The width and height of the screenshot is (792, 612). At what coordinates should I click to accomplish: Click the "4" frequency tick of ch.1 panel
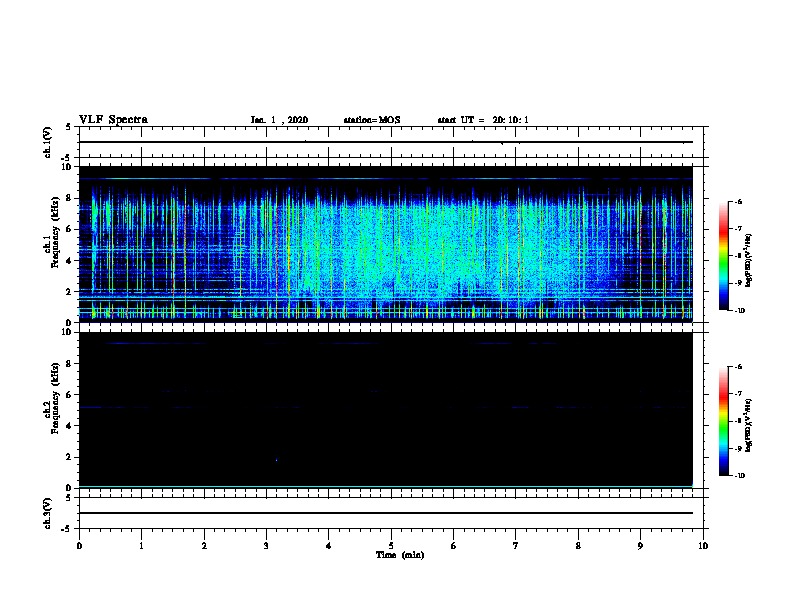[69, 261]
